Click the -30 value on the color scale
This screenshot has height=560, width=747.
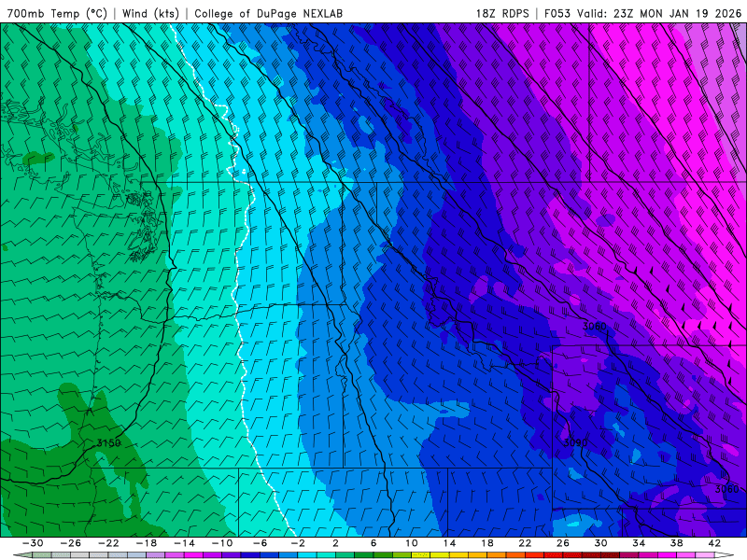pos(33,543)
